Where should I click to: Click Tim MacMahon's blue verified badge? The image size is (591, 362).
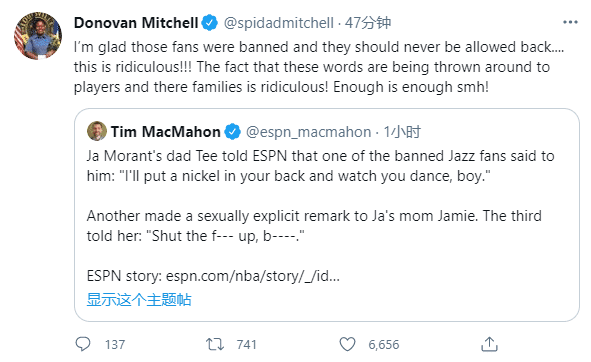pos(233,132)
